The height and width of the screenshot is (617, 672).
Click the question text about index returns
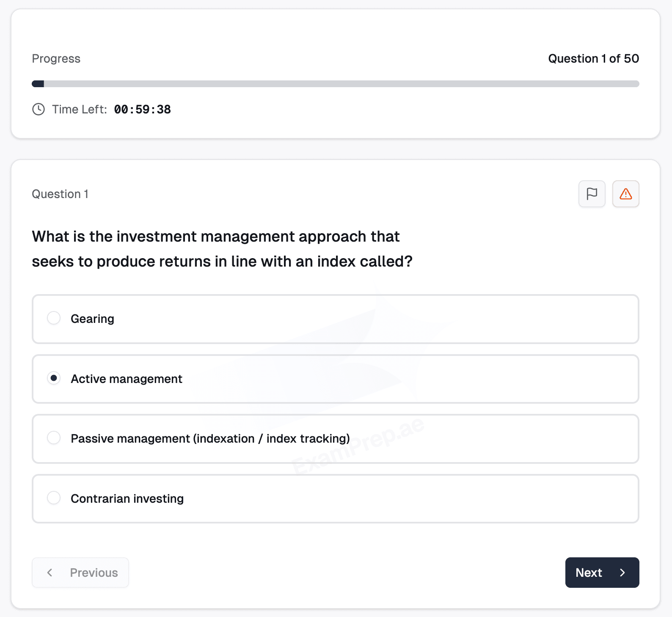[x=222, y=249]
